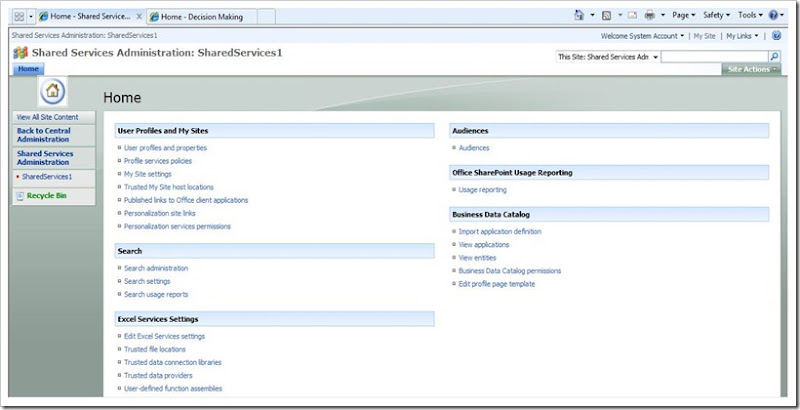Click the Read Mail envelope icon

point(631,16)
